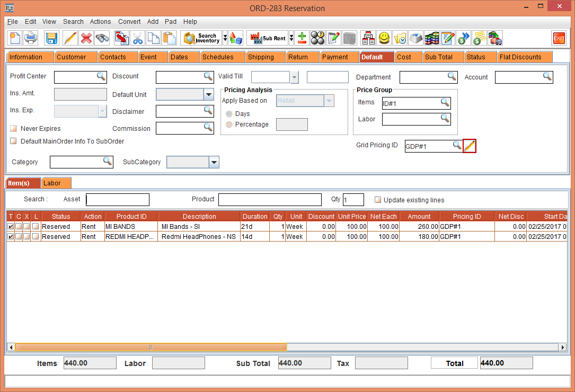The width and height of the screenshot is (575, 392).
Task: Click the scissors cut icon
Action: (x=138, y=38)
